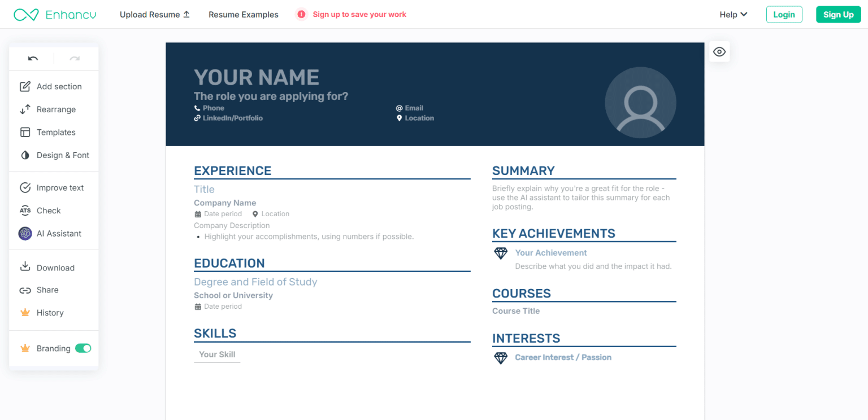Toggle the resume preview eye icon
Viewport: 868px width, 420px height.
pos(719,51)
